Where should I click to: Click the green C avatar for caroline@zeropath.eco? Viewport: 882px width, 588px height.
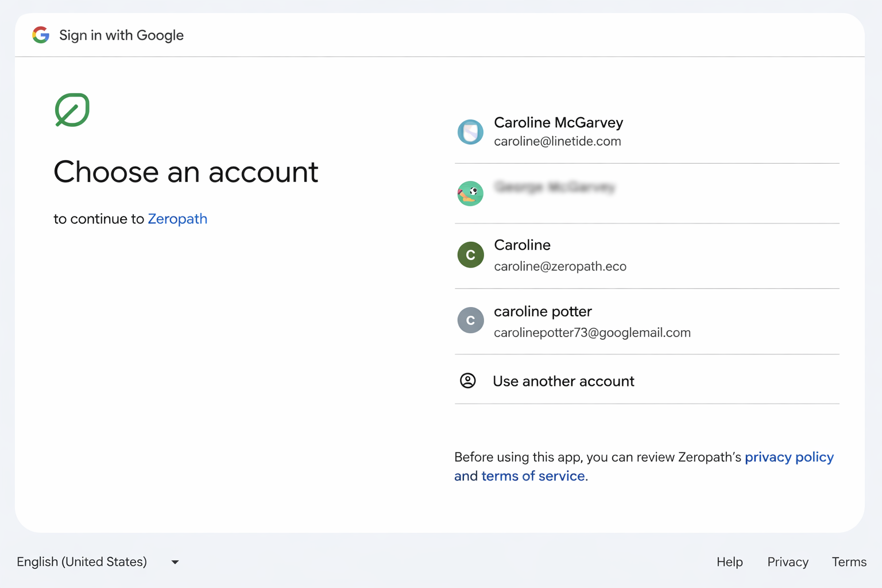pyautogui.click(x=470, y=255)
